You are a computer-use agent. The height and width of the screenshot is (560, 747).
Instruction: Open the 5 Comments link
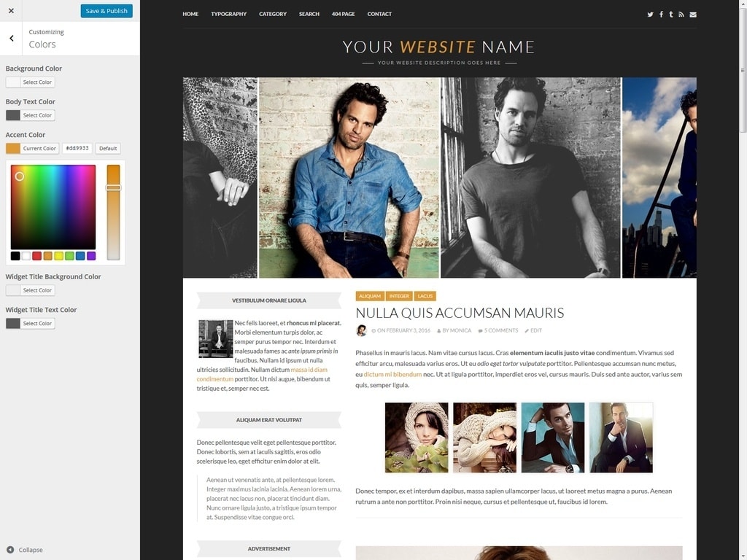point(500,330)
